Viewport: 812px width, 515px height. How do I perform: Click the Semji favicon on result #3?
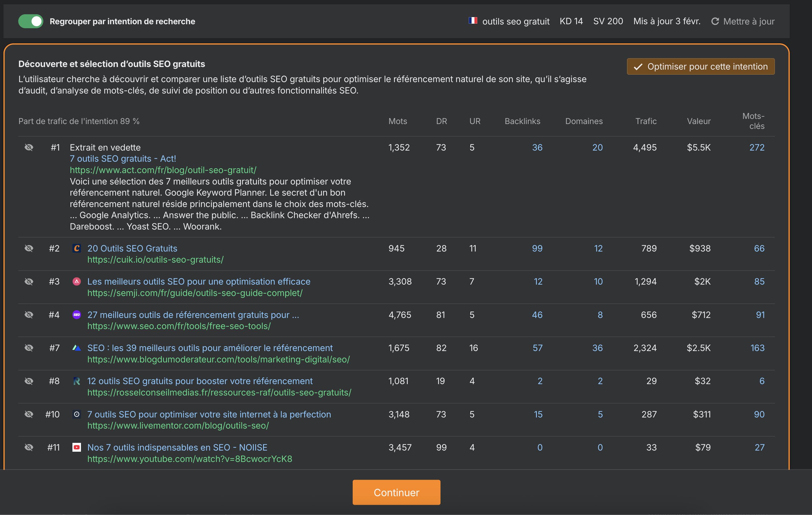(77, 281)
